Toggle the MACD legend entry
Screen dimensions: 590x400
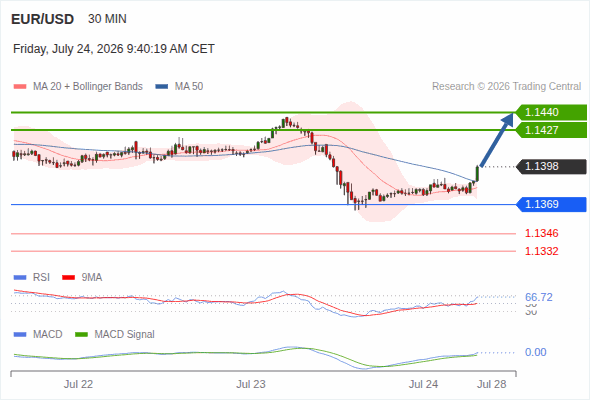point(38,334)
